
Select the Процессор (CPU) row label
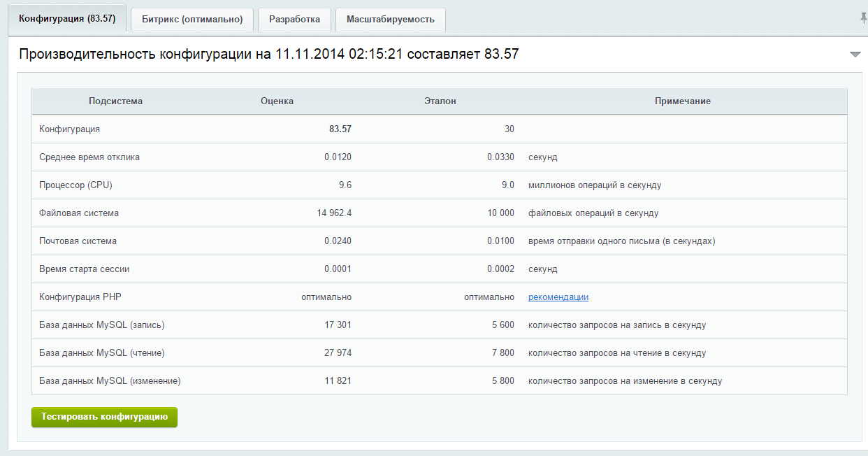click(x=75, y=185)
